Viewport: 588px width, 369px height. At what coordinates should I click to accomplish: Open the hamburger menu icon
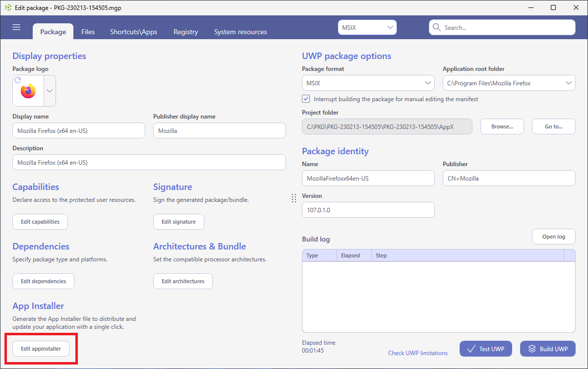coord(16,27)
